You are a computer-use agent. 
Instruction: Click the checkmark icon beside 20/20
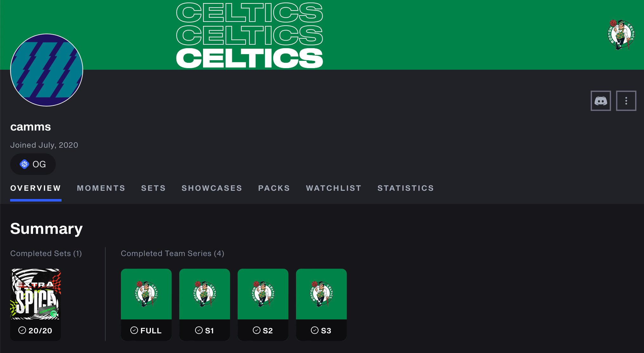22,330
